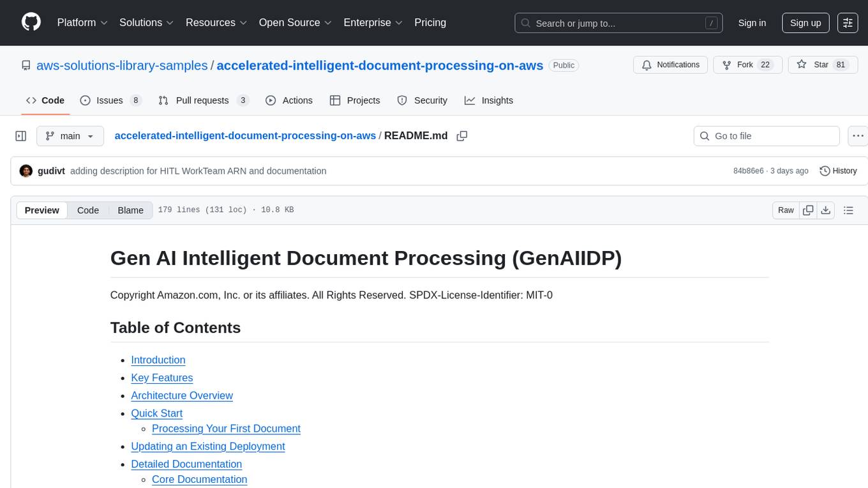
Task: Star this repository
Action: 823,65
